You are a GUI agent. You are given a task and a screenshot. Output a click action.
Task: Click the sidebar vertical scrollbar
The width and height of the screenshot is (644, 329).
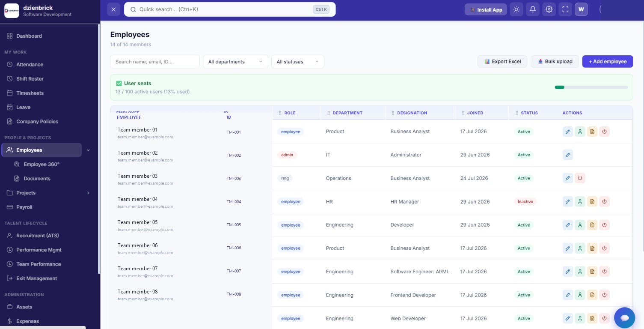(99, 150)
